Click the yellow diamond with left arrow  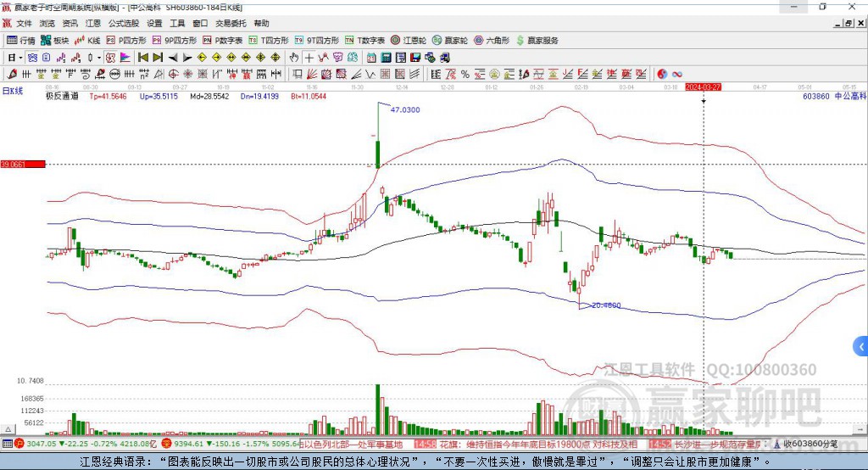coord(202,58)
